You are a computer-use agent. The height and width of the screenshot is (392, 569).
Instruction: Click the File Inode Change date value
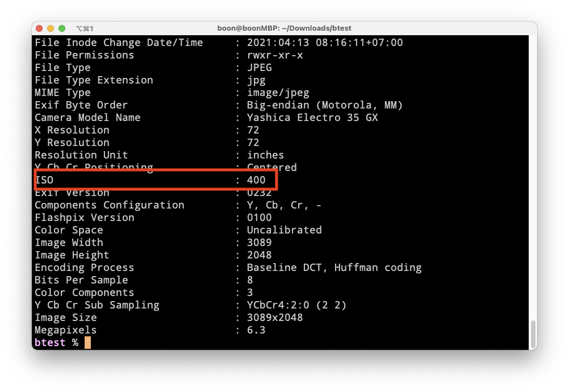(x=325, y=43)
